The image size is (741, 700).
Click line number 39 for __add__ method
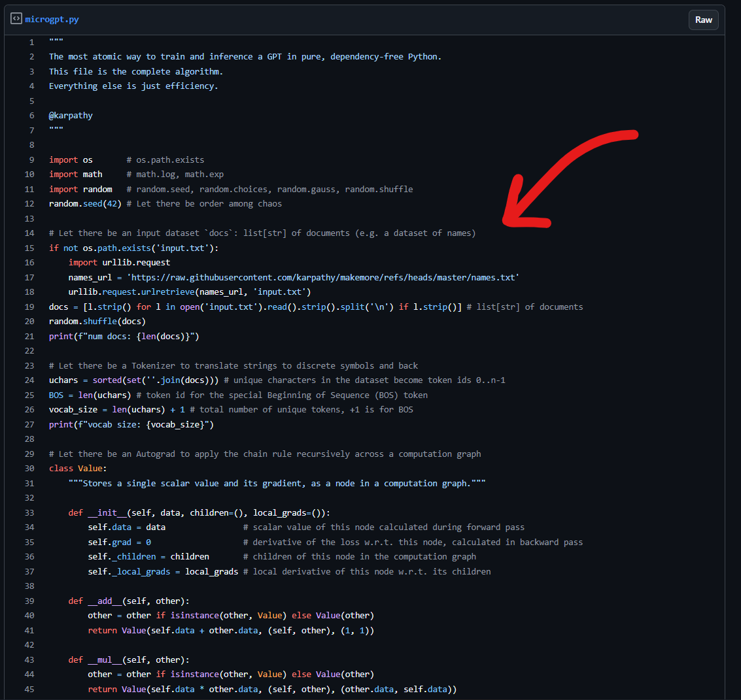tap(29, 601)
